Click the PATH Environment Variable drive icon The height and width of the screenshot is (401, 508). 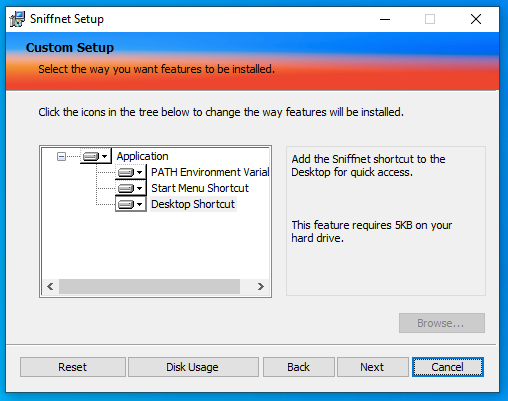[x=126, y=172]
